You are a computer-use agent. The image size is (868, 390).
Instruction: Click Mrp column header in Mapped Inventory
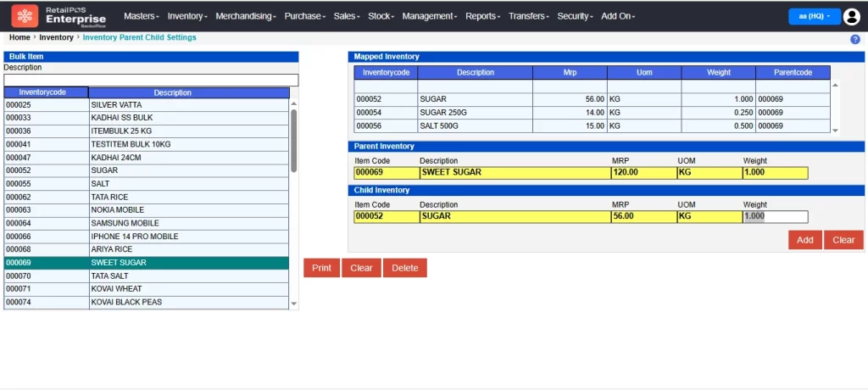[570, 73]
